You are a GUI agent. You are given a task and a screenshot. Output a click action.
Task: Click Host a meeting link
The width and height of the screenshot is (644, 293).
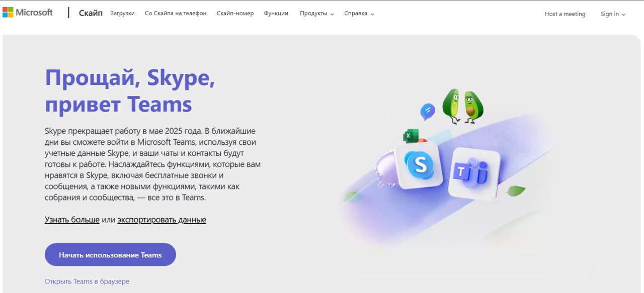[x=565, y=14]
